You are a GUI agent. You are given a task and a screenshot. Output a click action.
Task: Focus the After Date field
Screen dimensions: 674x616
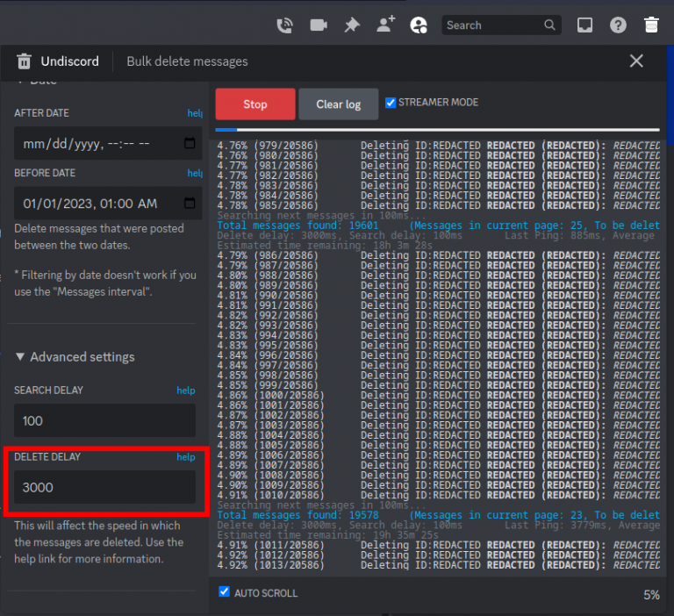[x=108, y=143]
